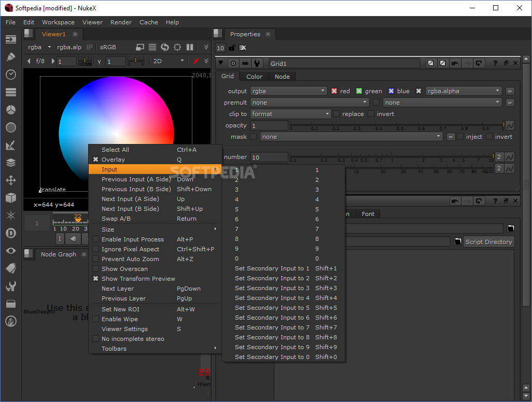Enable the replace checkbox
Viewport: 532px width, 402px height.
tap(336, 114)
